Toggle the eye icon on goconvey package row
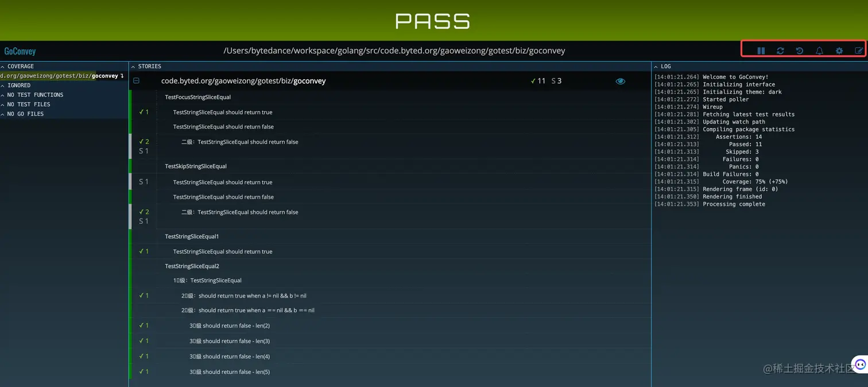The image size is (868, 387). (620, 81)
